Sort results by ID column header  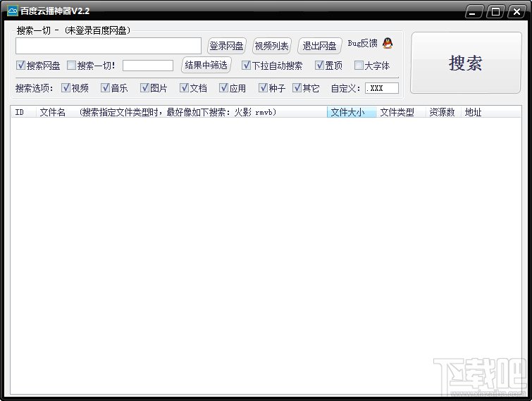pos(23,112)
